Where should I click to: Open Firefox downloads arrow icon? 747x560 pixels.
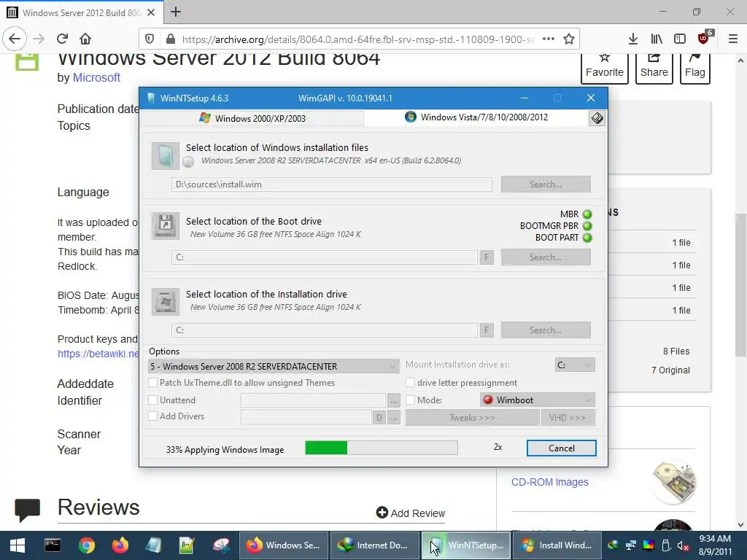coord(633,39)
